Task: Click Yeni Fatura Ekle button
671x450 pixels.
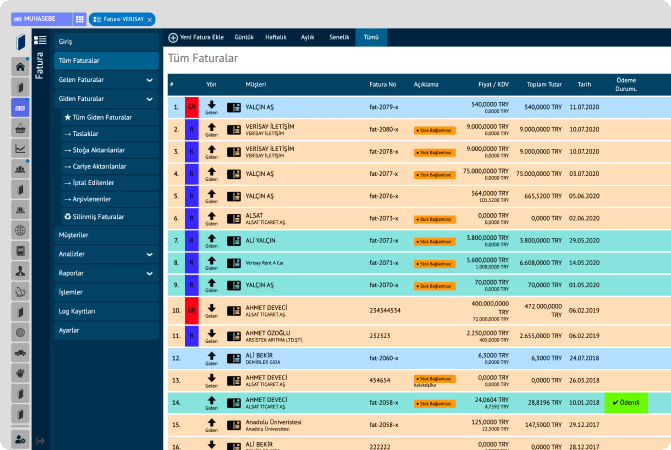Action: [x=196, y=37]
